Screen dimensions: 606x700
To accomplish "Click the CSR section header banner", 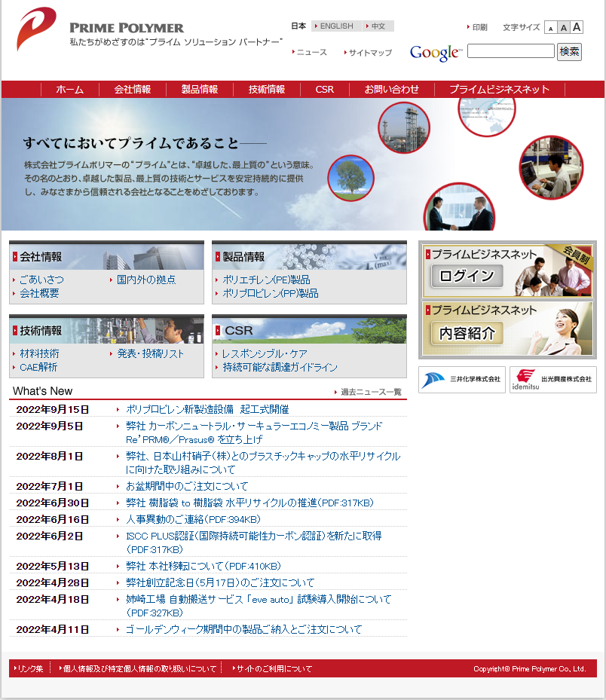I will [309, 330].
